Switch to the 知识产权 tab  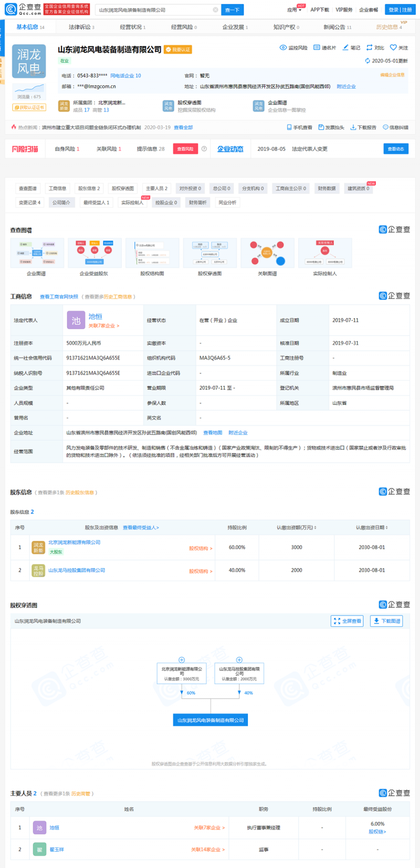pyautogui.click(x=286, y=27)
